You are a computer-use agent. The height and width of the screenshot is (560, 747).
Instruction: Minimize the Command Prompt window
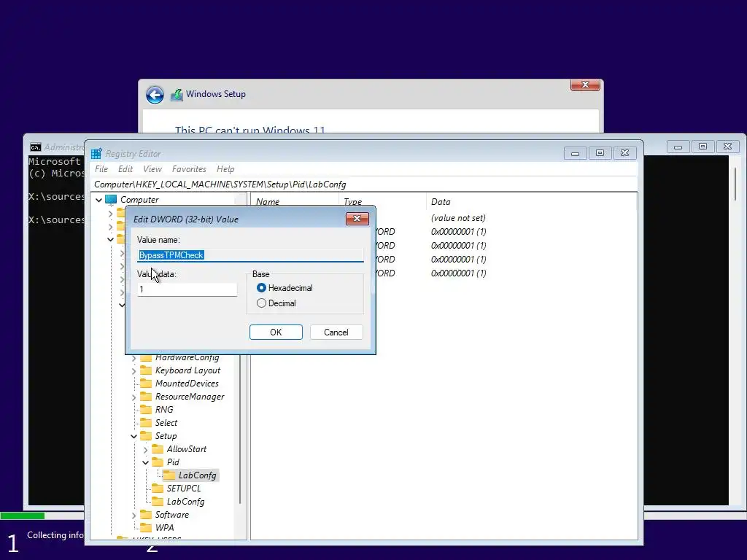pos(678,147)
